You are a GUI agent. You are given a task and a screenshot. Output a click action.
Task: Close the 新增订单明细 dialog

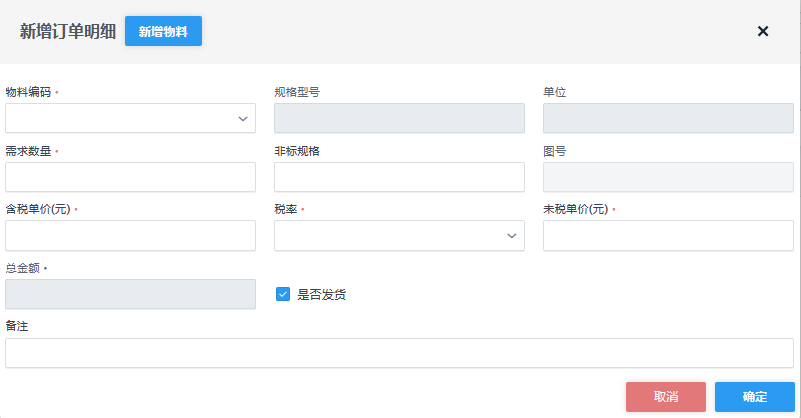[763, 31]
